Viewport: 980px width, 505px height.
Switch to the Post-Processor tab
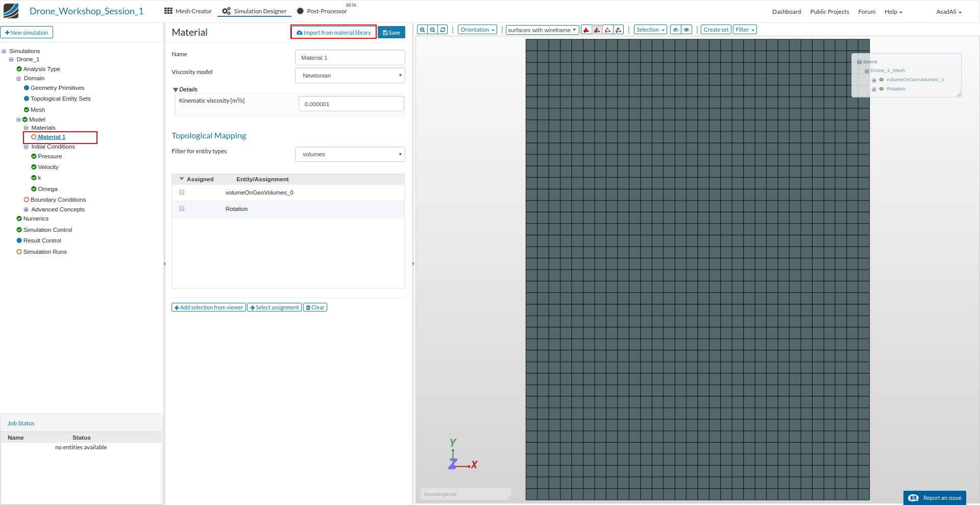[322, 11]
